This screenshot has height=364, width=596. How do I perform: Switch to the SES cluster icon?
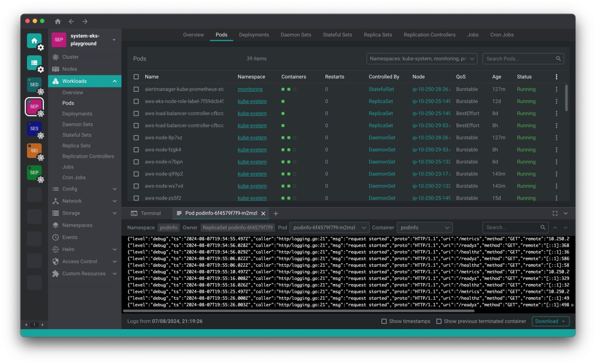point(34,128)
